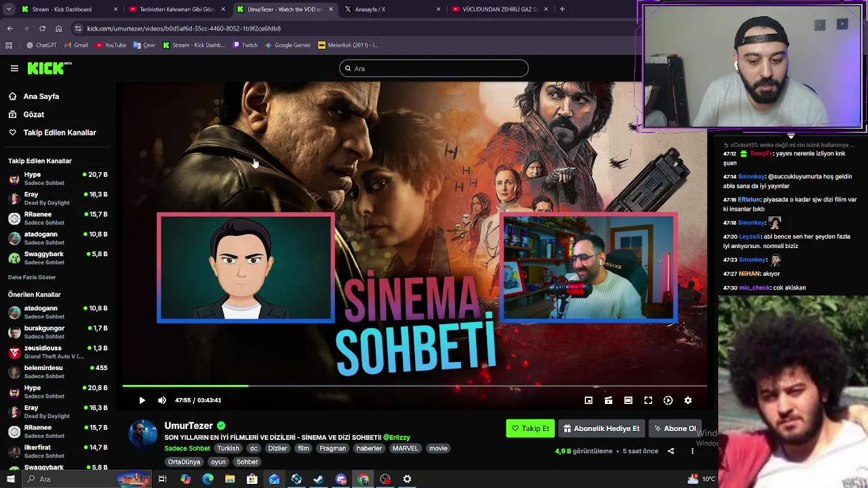The image size is (868, 488).
Task: Open picture-in-picture mini player
Action: pos(589,401)
